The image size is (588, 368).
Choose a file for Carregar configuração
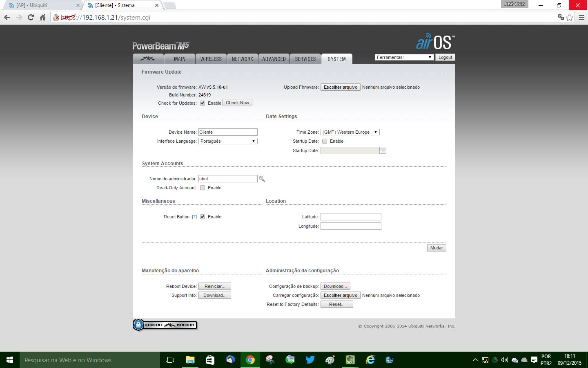(x=341, y=295)
